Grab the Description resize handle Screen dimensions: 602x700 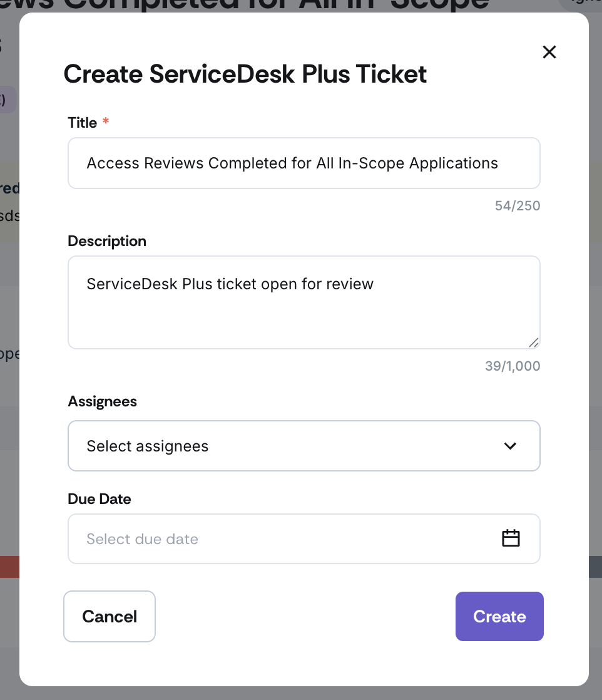pos(534,342)
